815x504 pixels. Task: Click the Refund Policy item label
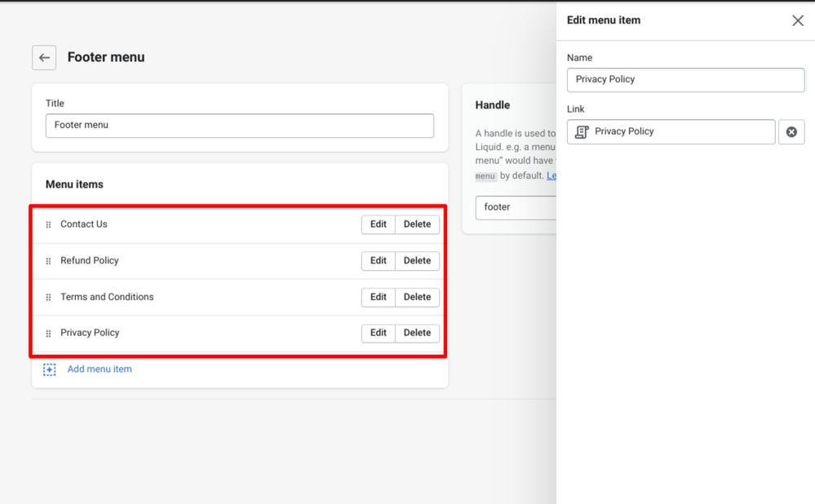click(x=90, y=260)
